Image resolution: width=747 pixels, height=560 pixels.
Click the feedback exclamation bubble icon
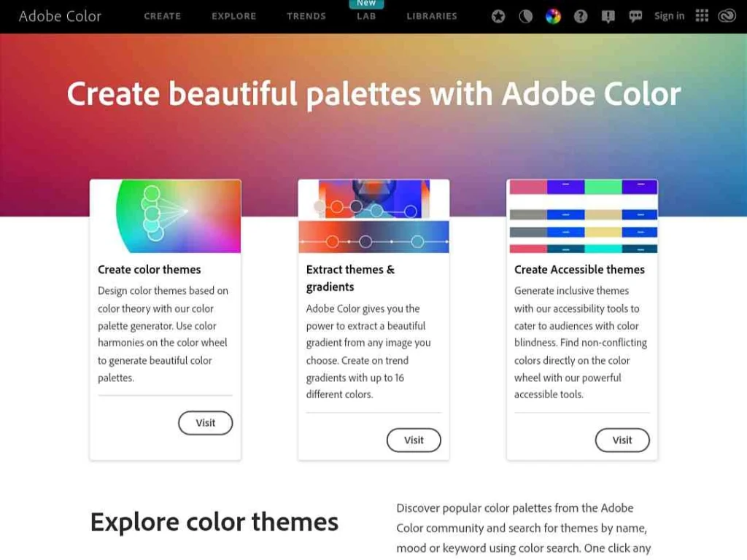click(608, 17)
